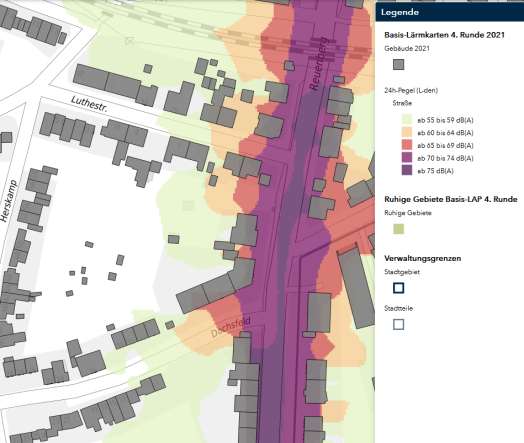Click the 65 bis 69 dB(A) swatch
The width and height of the screenshot is (524, 443).
407,145
